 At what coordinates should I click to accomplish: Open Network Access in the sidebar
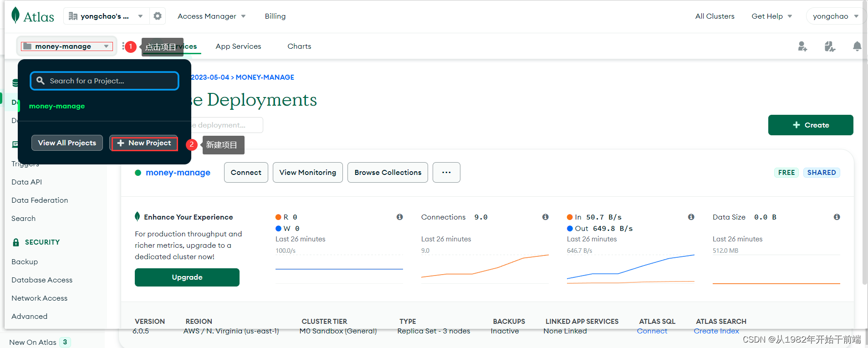point(39,298)
